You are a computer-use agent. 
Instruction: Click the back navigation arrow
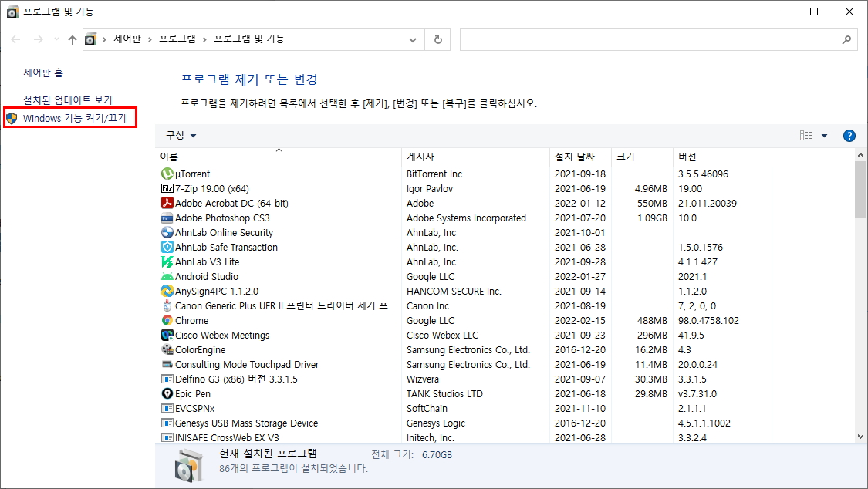[16, 39]
